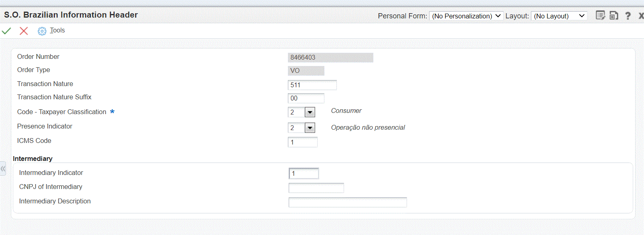Click the CNPJ of Intermediary field
The image size is (644, 235).
(316, 188)
